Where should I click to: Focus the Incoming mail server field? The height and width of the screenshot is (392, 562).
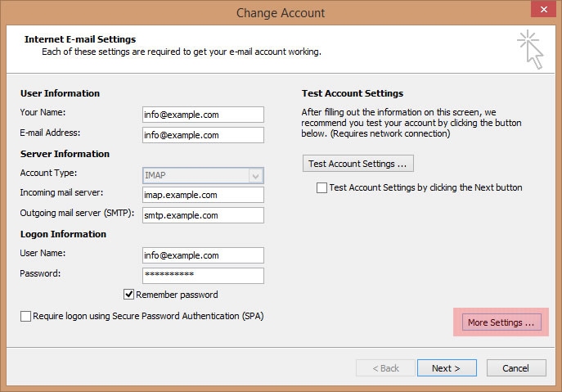pos(203,195)
